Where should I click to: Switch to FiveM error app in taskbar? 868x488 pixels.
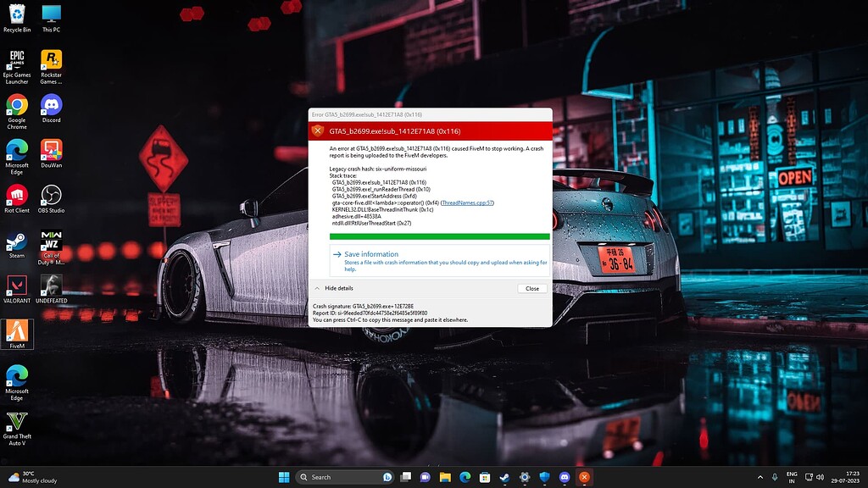pos(584,477)
